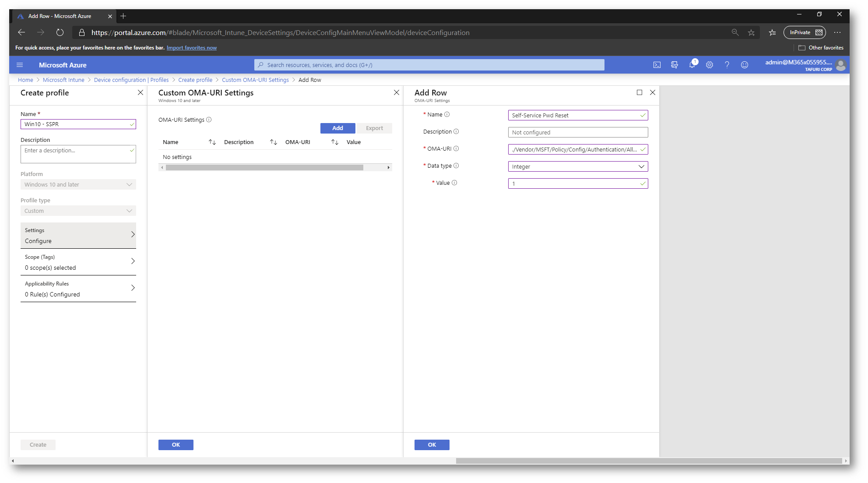
Task: Go back to the previous browser page
Action: pyautogui.click(x=21, y=32)
